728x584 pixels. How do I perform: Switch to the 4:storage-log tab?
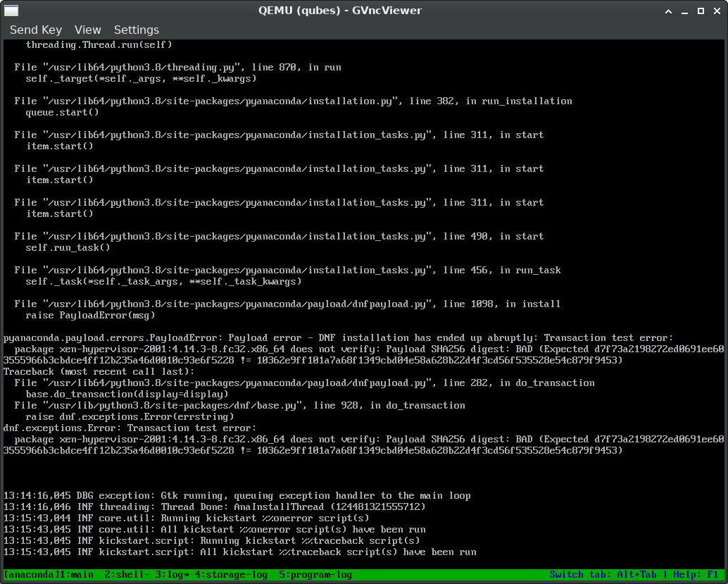(x=231, y=575)
